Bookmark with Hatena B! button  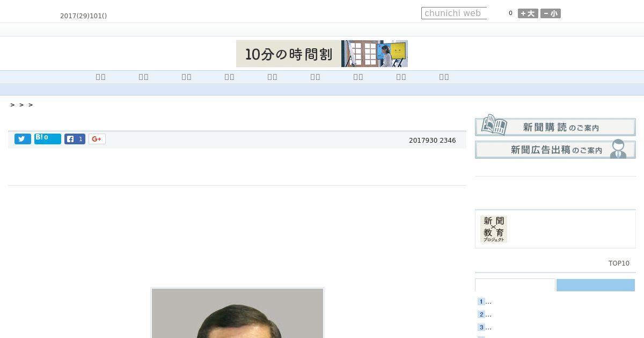(x=48, y=139)
